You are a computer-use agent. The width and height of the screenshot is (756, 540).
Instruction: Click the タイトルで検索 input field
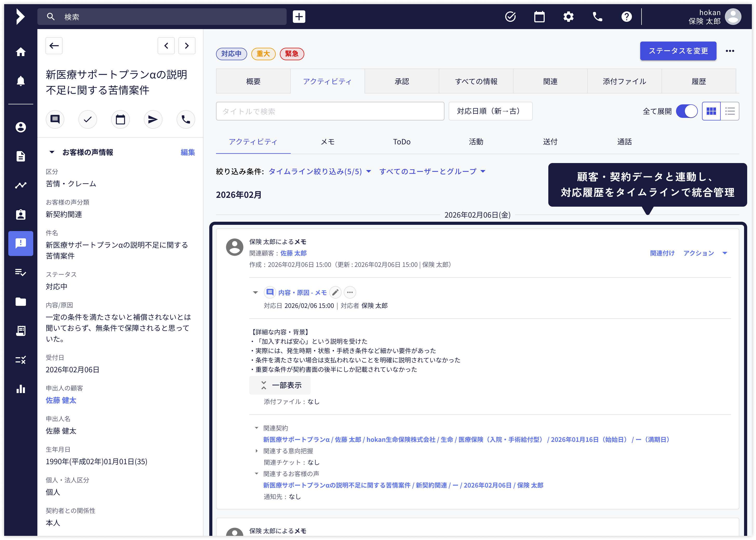point(330,111)
